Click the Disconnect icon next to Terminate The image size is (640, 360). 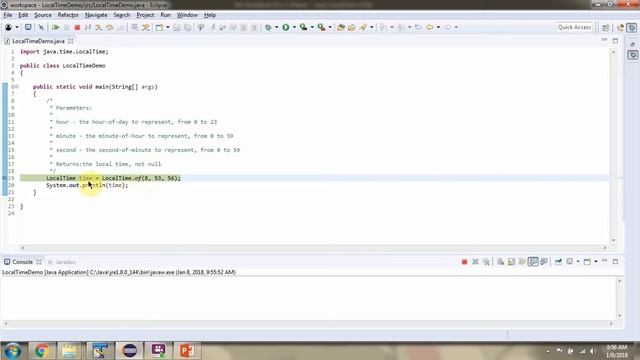click(88, 27)
